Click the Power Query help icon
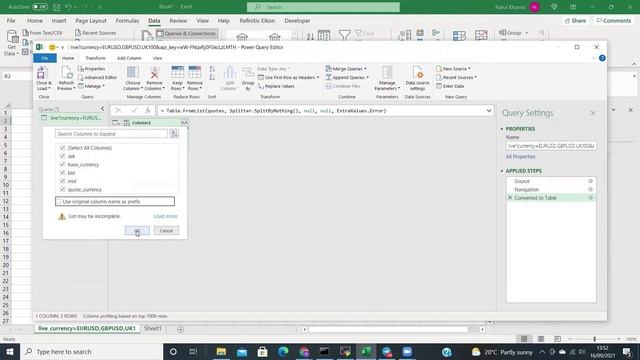Image resolution: width=640 pixels, height=360 pixels. click(x=602, y=58)
